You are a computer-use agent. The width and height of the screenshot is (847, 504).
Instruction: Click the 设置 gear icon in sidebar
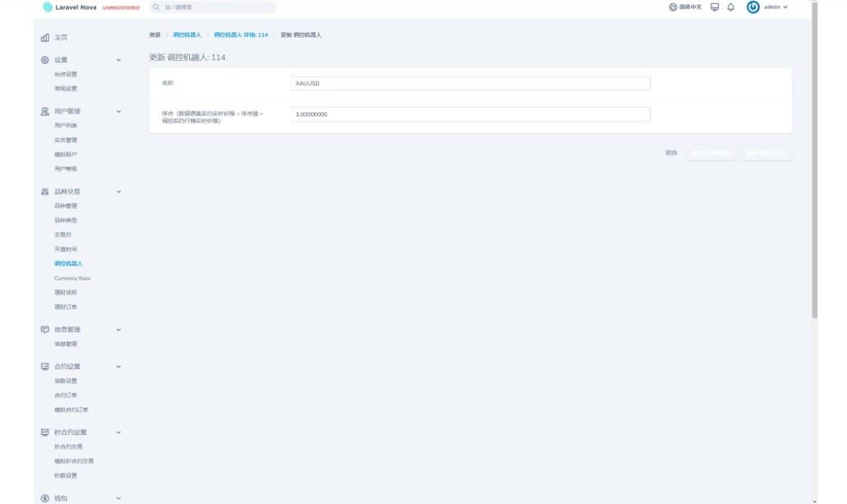coord(45,60)
